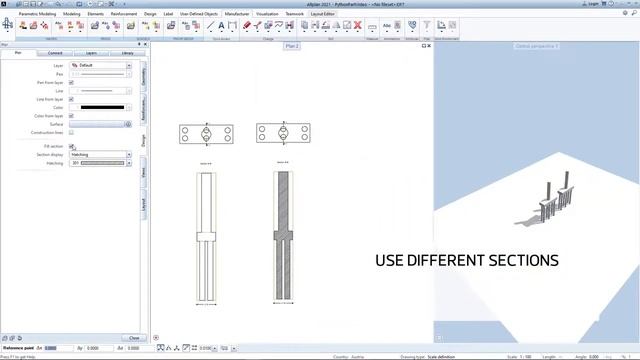This screenshot has height=360, width=640.
Task: Click the zoom-all icon below the plan viewport
Action: 160,348
